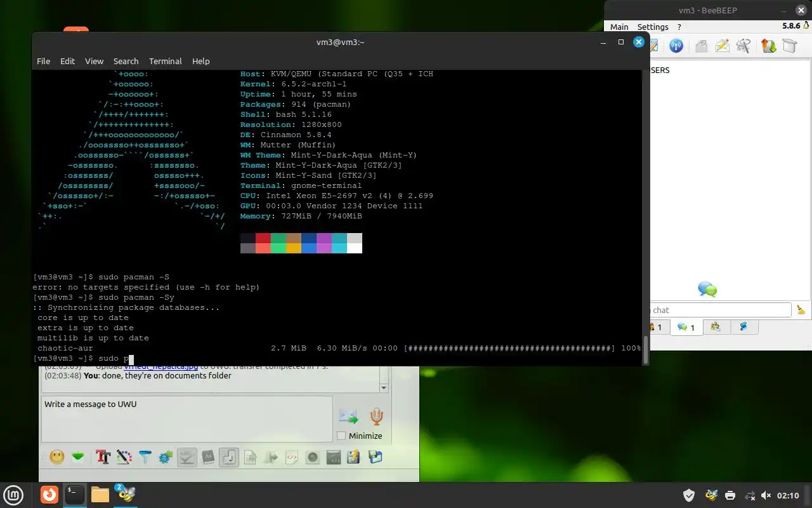Open chat settings gear icon

166,457
